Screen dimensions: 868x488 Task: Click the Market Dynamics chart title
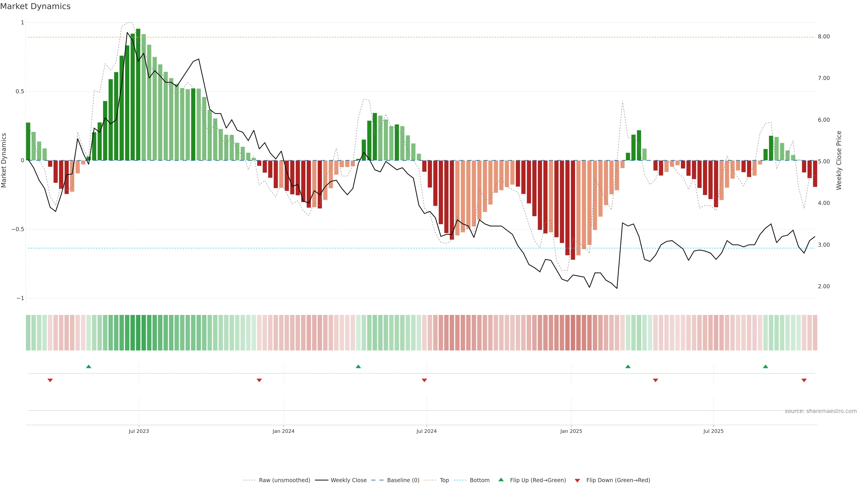(35, 6)
